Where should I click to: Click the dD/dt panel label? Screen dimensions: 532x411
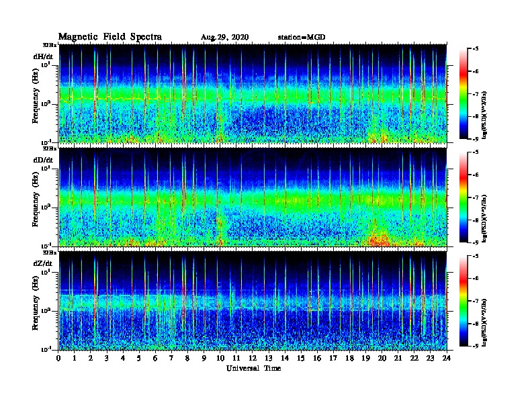tap(43, 160)
